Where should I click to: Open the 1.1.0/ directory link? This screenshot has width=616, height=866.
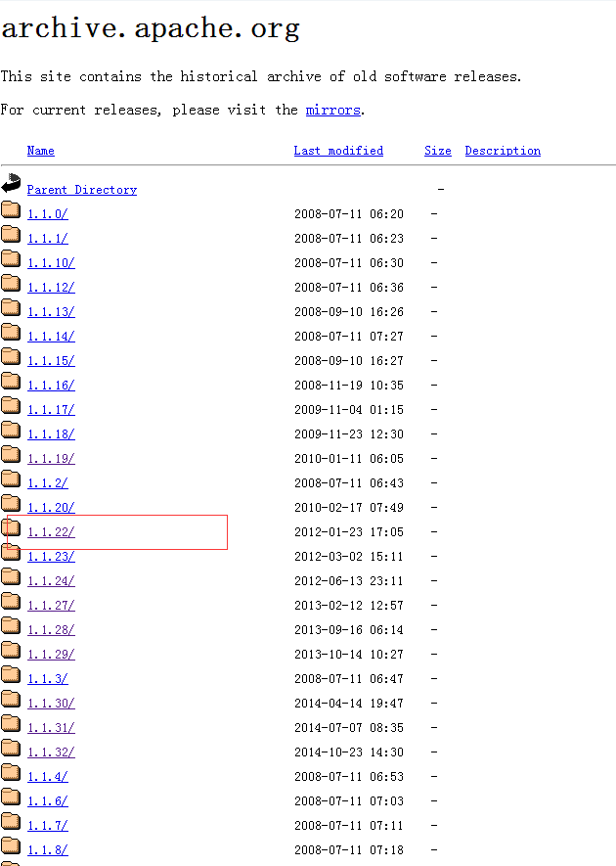(48, 214)
